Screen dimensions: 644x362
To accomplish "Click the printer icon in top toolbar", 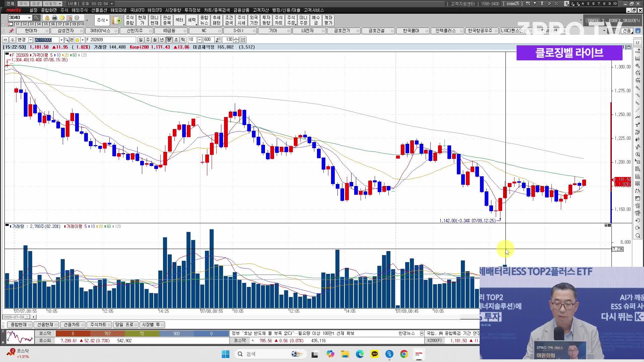I will (x=54, y=18).
